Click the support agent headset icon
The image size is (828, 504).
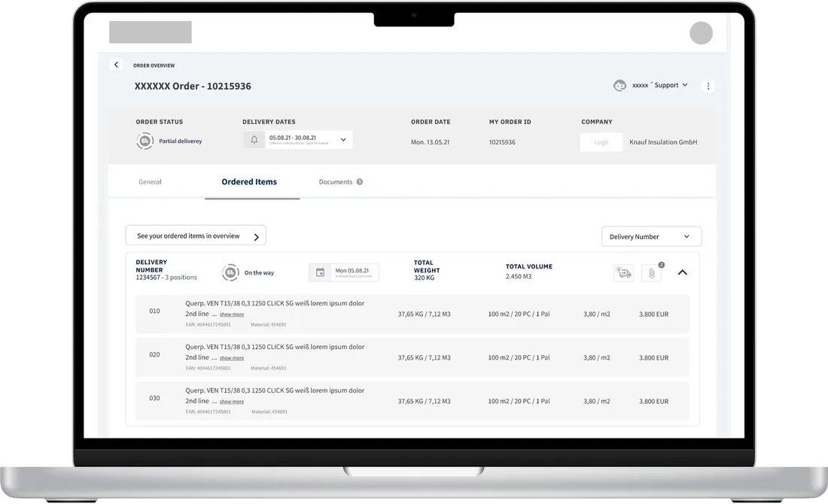coord(620,86)
